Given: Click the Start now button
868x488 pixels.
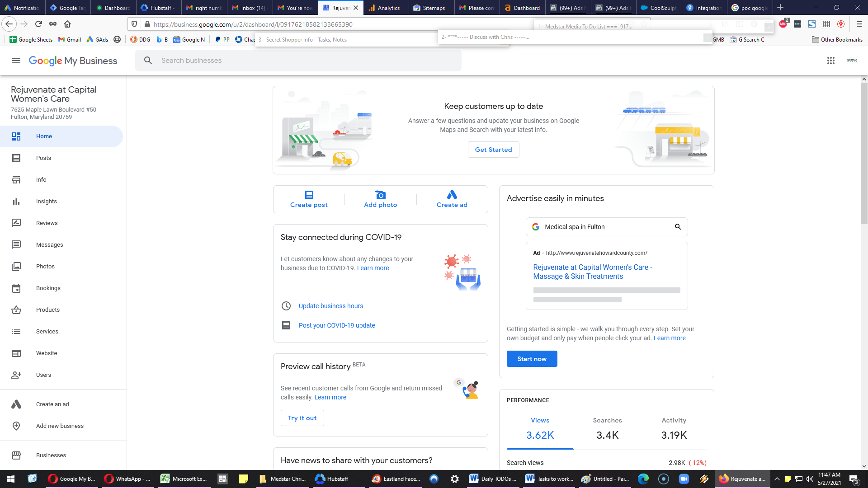Looking at the screenshot, I should point(532,359).
